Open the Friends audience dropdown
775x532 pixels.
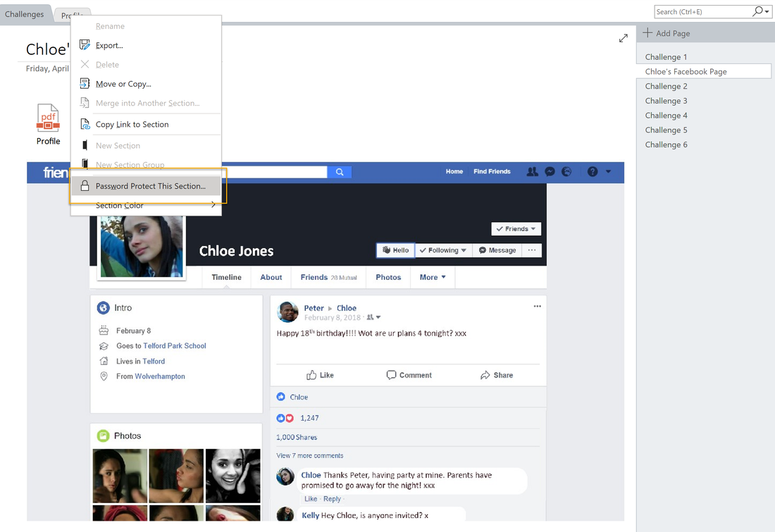pos(516,228)
